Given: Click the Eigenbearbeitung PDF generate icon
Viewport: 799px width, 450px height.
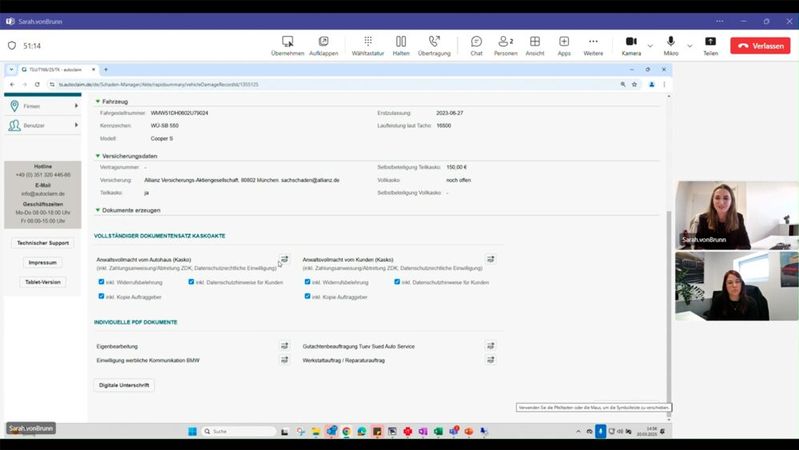Looking at the screenshot, I should click(x=284, y=346).
